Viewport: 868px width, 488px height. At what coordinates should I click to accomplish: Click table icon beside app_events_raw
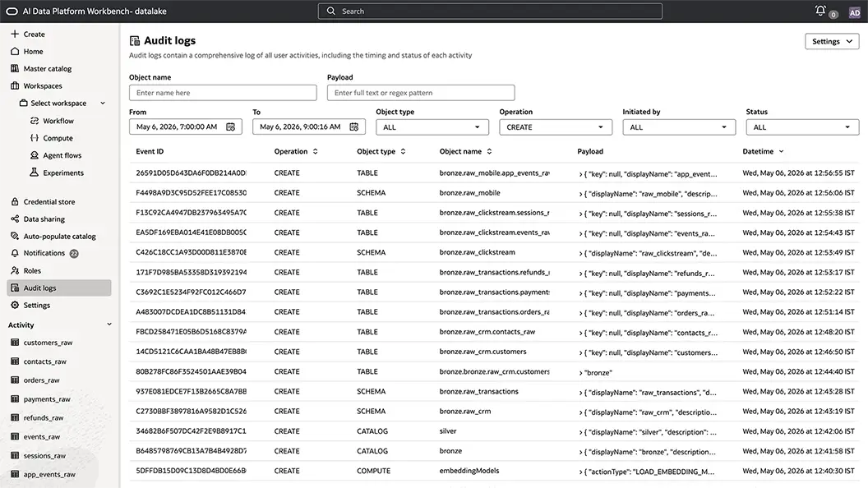coord(15,474)
